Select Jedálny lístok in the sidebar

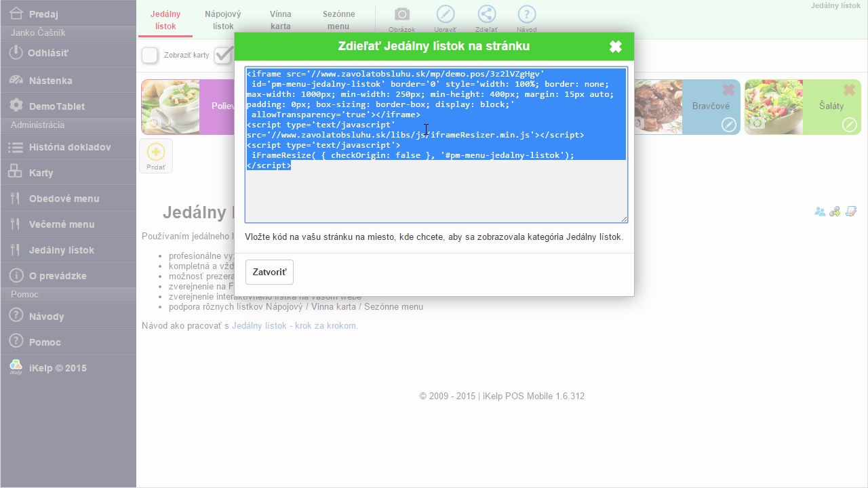(x=68, y=250)
